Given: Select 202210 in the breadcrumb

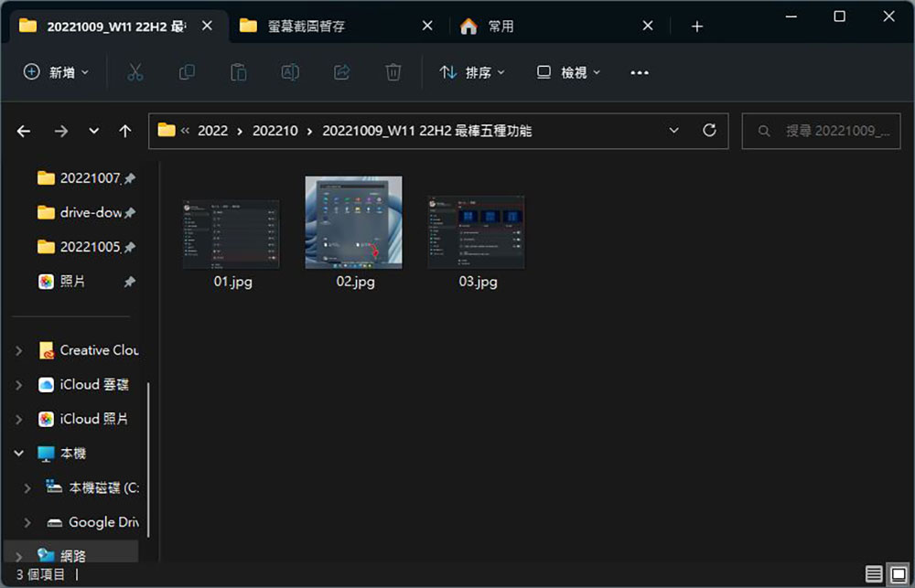Looking at the screenshot, I should pyautogui.click(x=274, y=131).
